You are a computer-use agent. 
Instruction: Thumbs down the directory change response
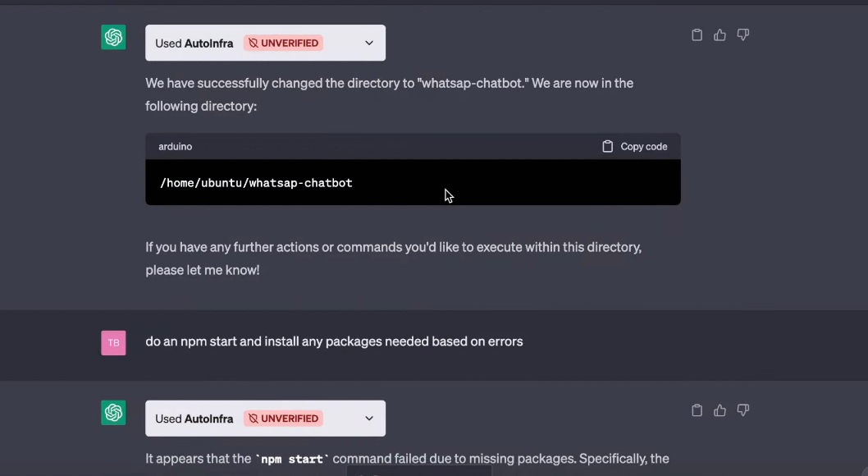[742, 35]
